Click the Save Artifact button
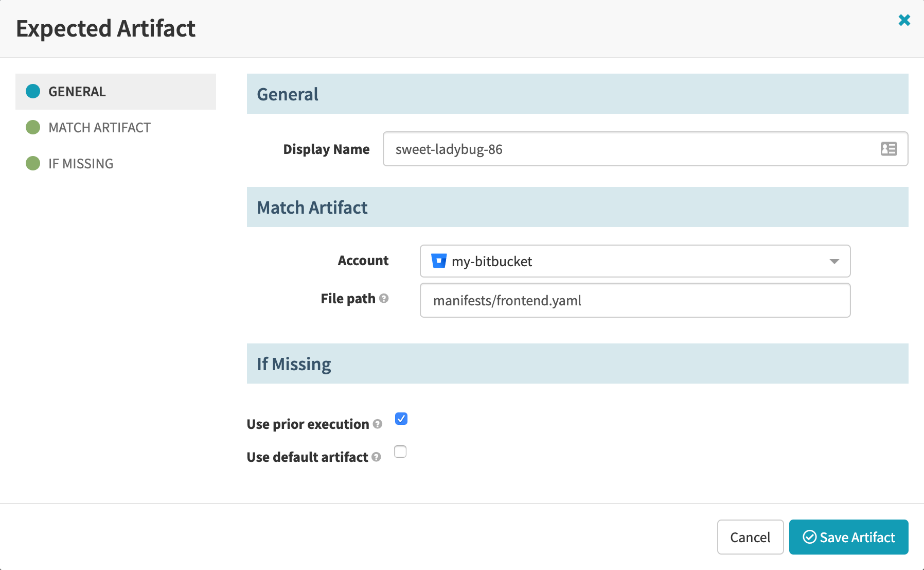The image size is (924, 570). tap(848, 537)
